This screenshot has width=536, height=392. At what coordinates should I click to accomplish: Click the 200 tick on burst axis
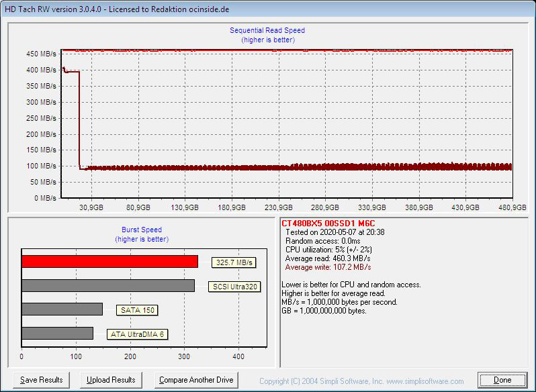click(130, 356)
